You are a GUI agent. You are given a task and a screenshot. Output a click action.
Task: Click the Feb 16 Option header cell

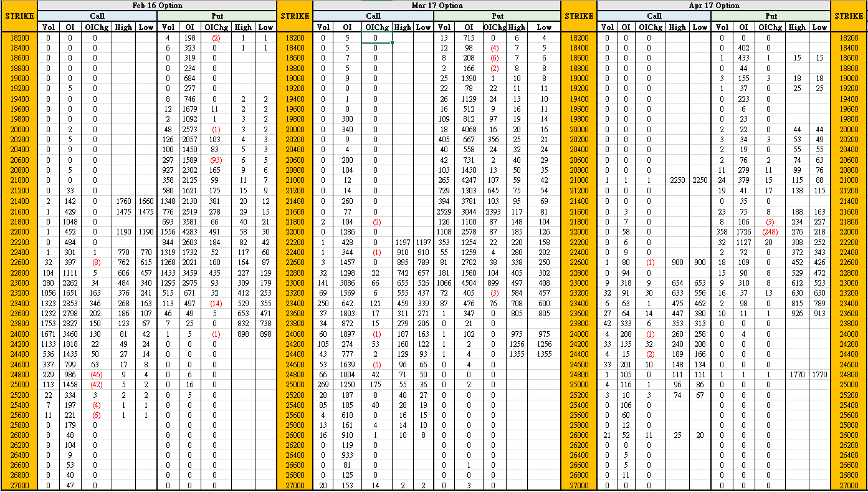(x=157, y=6)
